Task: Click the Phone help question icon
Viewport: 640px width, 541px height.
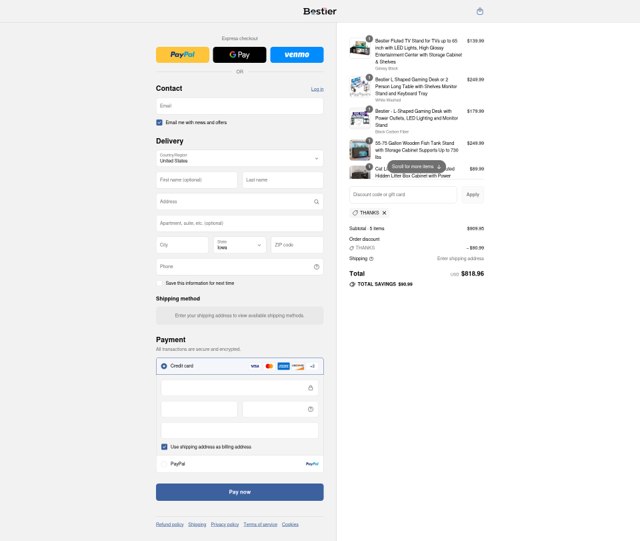Action: click(x=316, y=267)
